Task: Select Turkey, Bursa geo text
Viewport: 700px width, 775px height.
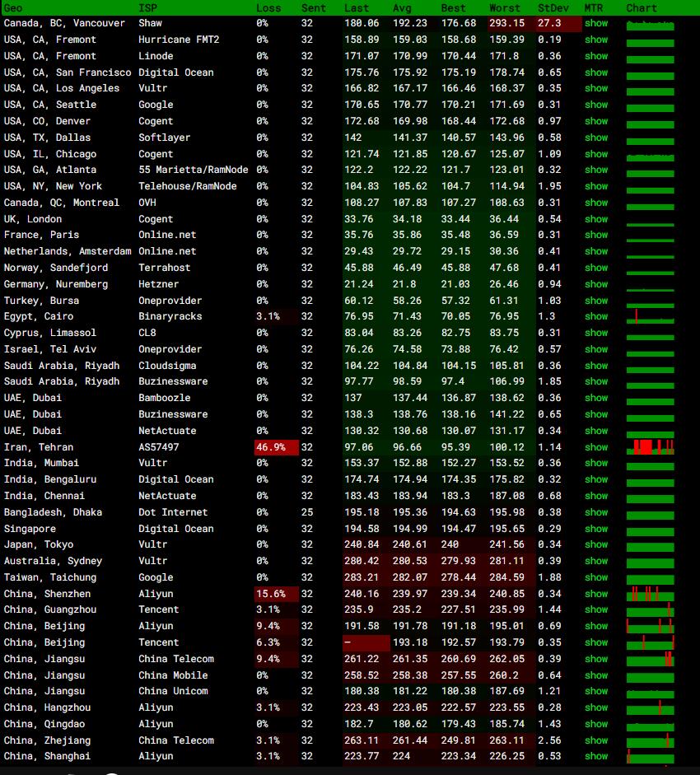Action: [x=41, y=301]
